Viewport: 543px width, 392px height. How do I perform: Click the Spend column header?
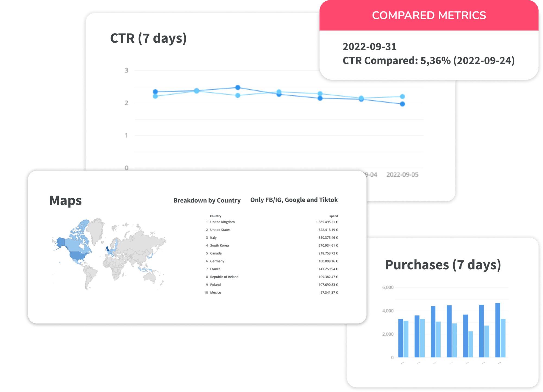point(334,216)
